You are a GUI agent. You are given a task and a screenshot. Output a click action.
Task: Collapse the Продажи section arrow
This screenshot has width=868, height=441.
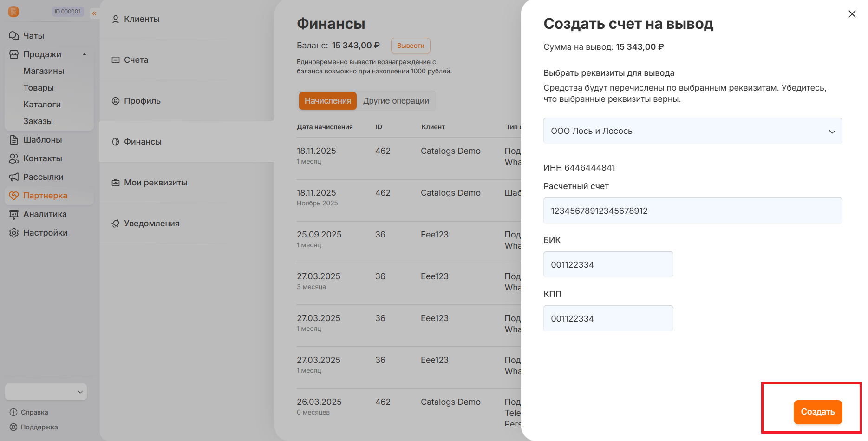click(85, 54)
